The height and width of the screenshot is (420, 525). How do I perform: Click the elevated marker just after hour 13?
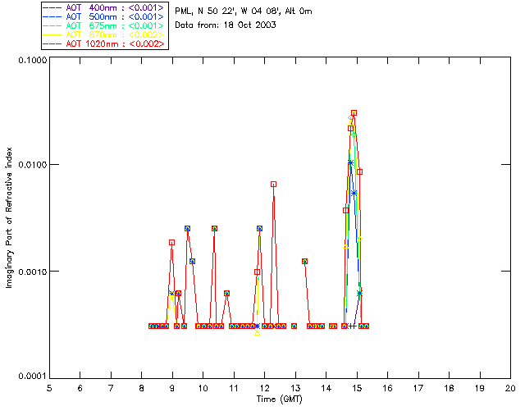coord(304,261)
